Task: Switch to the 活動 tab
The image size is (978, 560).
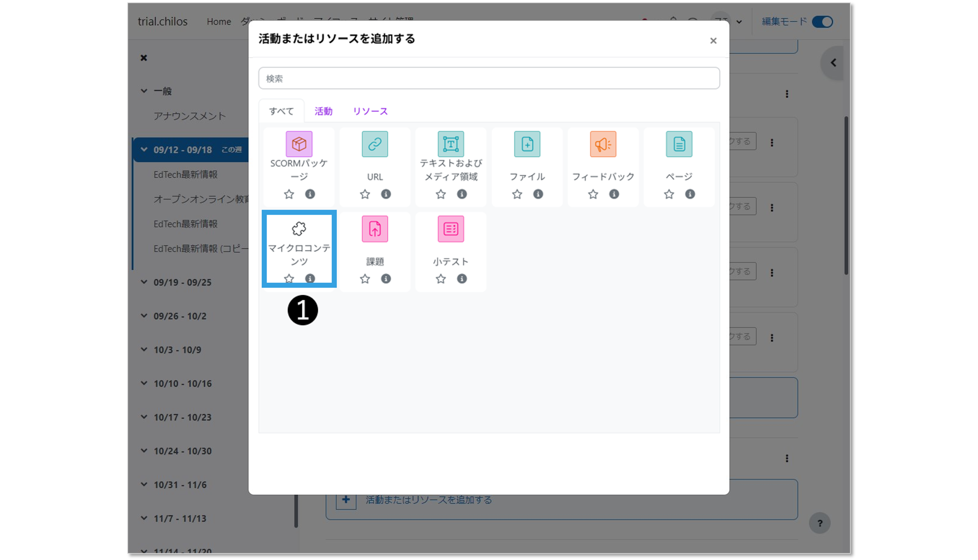Action: (323, 111)
